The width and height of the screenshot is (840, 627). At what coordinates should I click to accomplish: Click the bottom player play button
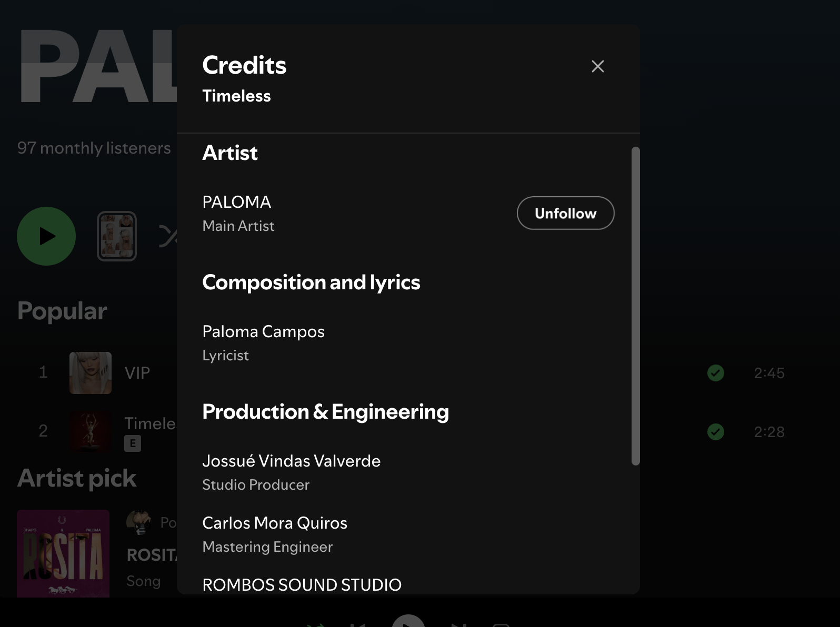pos(408,621)
